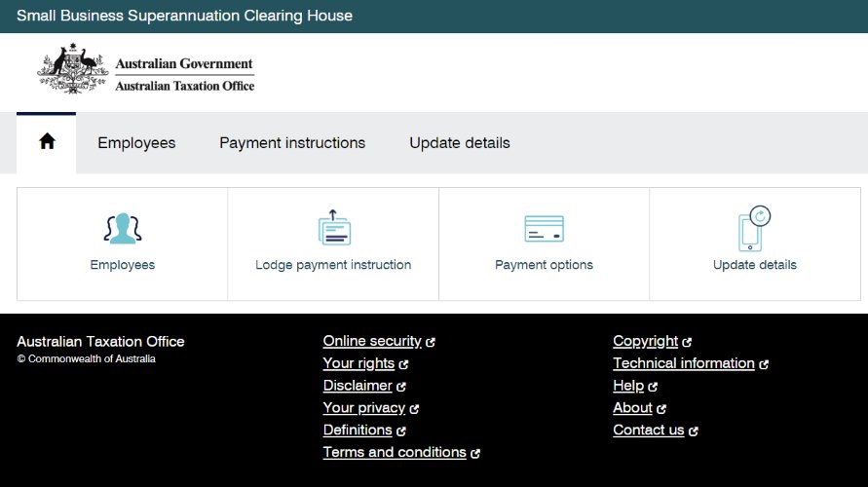This screenshot has height=487, width=868.
Task: Open the Payment instructions tab
Action: pyautogui.click(x=292, y=143)
